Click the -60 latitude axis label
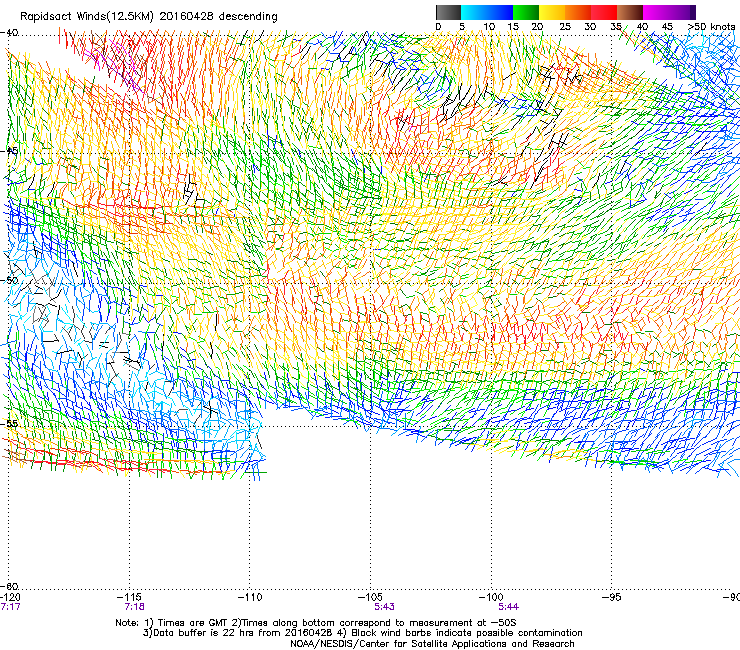Viewport: 740px width, 650px height. pyautogui.click(x=9, y=586)
